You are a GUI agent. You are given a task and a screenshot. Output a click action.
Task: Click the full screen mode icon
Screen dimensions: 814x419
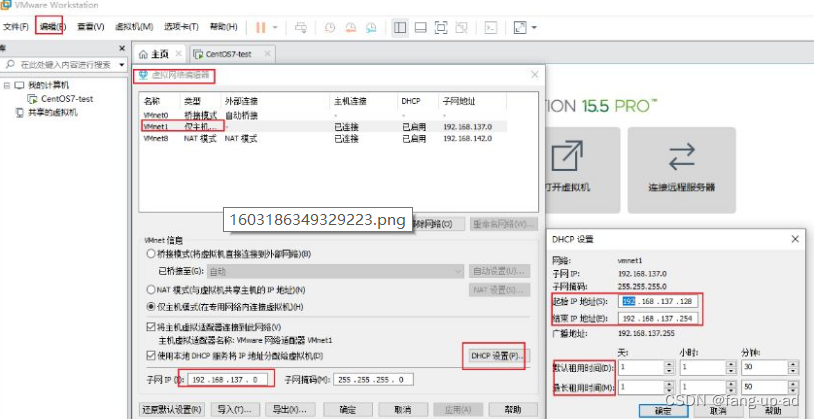tap(441, 28)
